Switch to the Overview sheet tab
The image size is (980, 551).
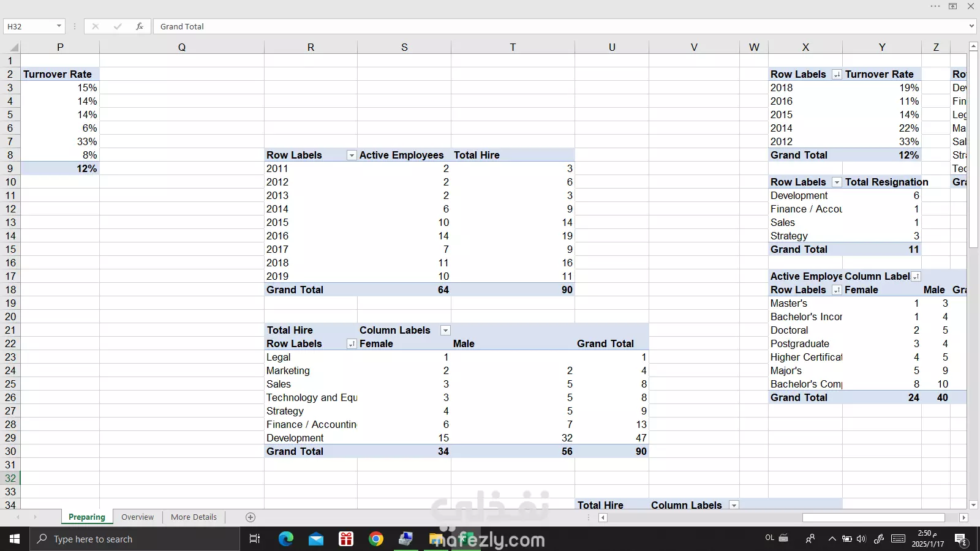pyautogui.click(x=138, y=517)
